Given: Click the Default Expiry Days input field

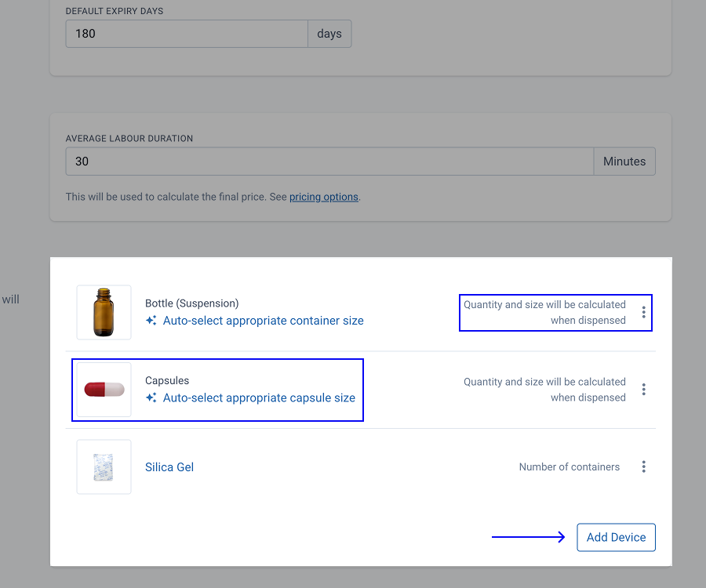Looking at the screenshot, I should 186,34.
